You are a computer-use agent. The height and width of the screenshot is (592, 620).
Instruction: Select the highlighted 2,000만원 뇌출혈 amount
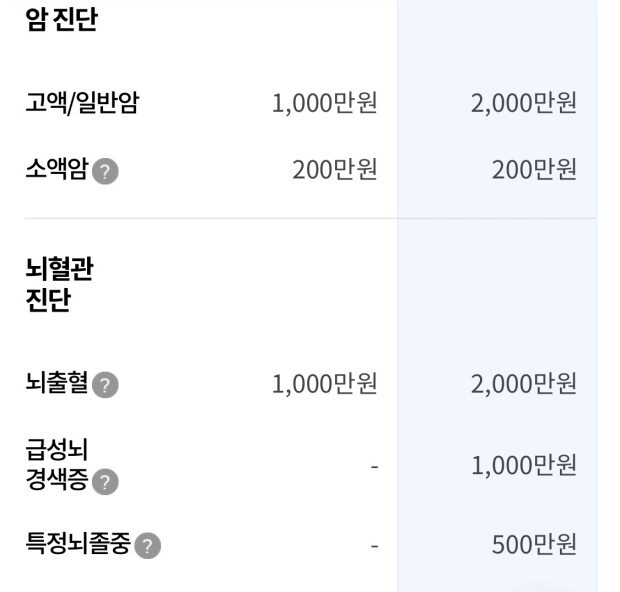[x=523, y=383]
